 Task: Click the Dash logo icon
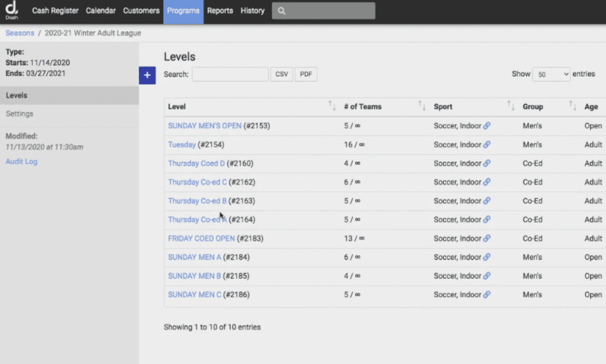pos(12,10)
